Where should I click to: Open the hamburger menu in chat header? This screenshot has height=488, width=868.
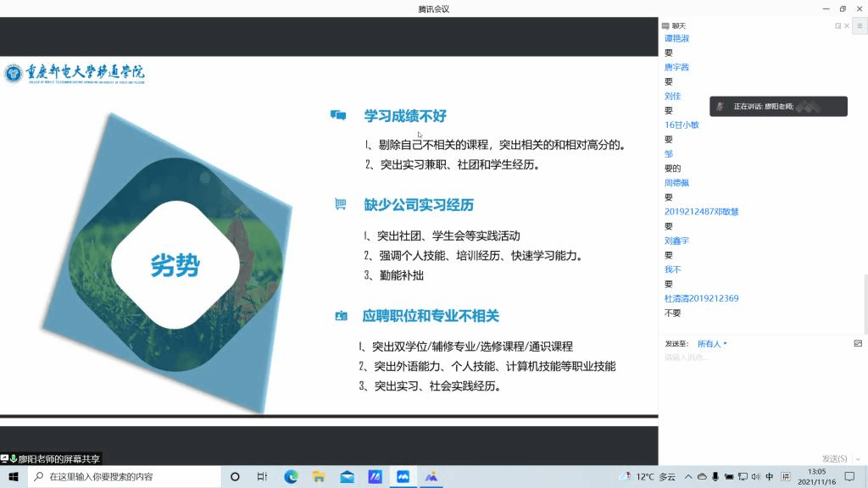coord(859,26)
